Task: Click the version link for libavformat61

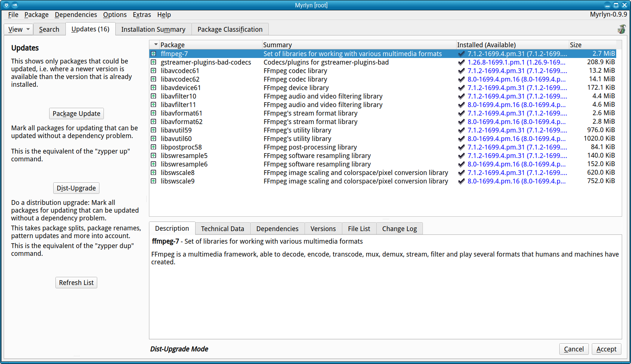Action: (x=517, y=113)
